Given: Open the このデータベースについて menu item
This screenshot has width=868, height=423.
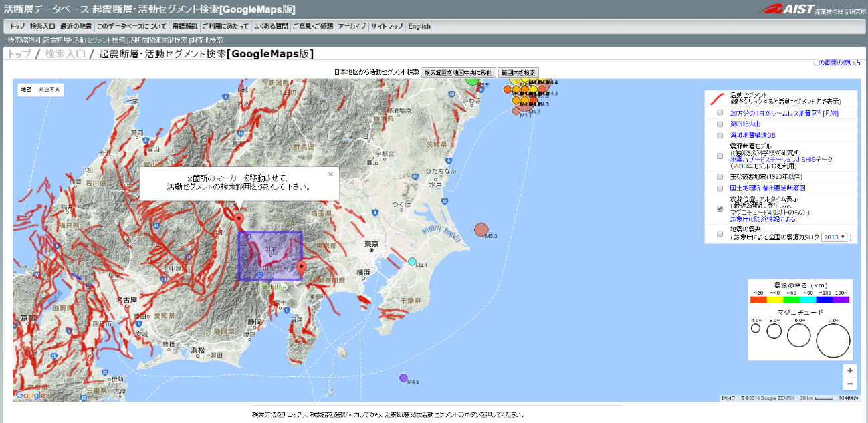Looking at the screenshot, I should click(132, 27).
